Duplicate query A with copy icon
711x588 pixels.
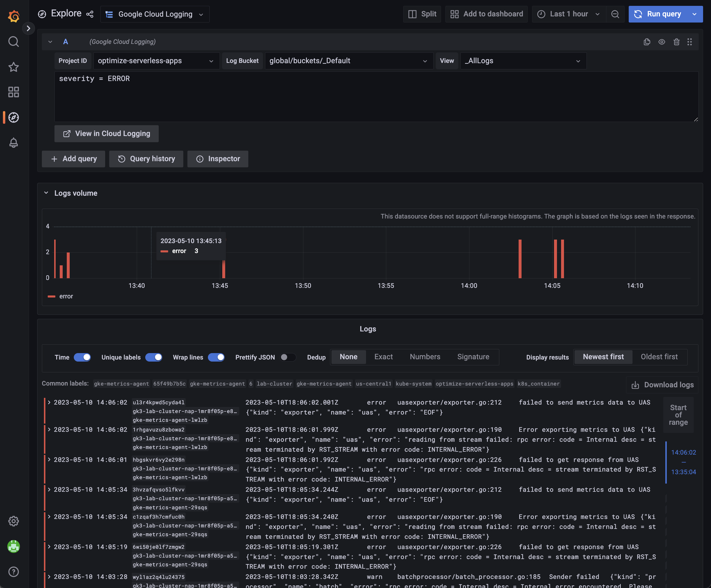click(647, 42)
